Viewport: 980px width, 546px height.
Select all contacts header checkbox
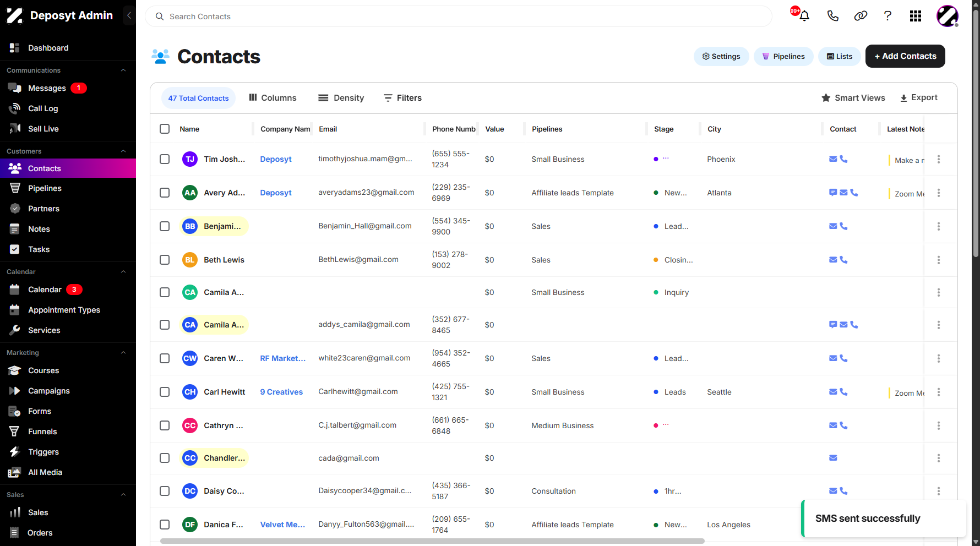[165, 129]
